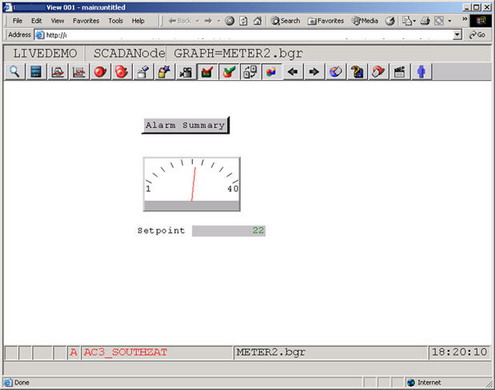Open the trend chart icon in toolbar
The image size is (495, 390).
(79, 72)
